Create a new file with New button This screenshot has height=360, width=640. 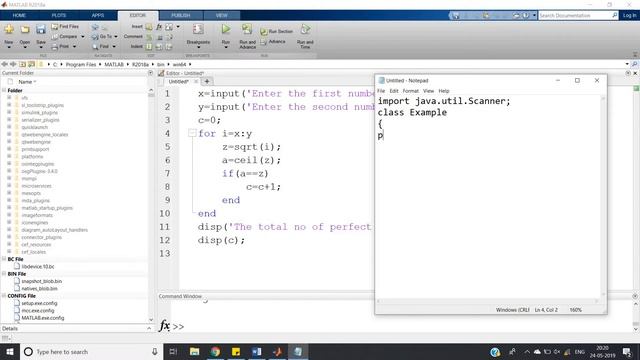pos(9,29)
